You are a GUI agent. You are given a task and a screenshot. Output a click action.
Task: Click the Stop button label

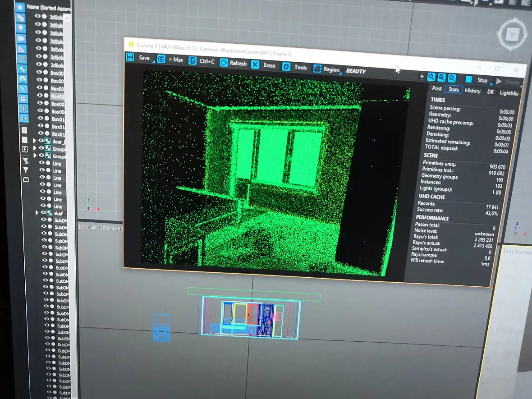[482, 80]
